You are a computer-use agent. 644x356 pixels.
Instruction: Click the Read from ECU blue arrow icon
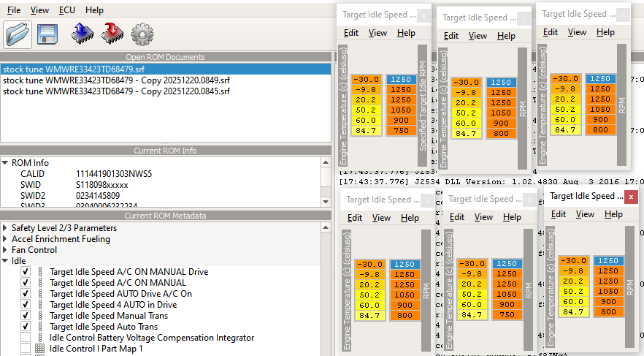tap(82, 34)
